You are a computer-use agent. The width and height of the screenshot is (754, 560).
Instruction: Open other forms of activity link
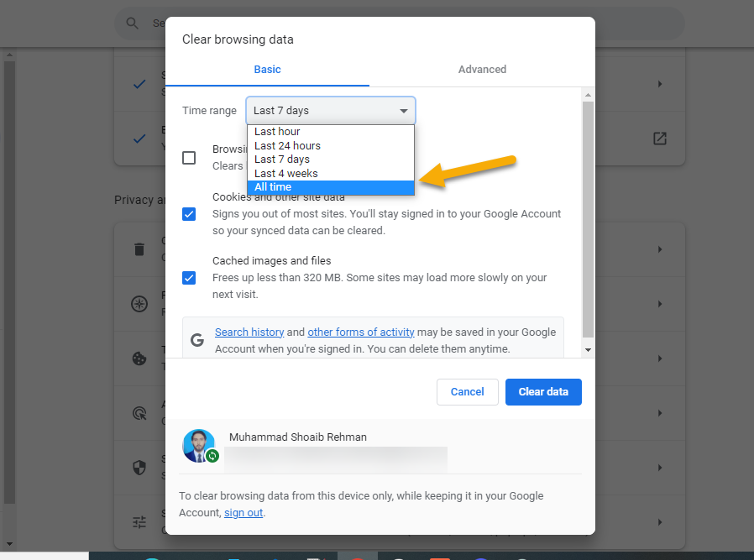(x=361, y=332)
